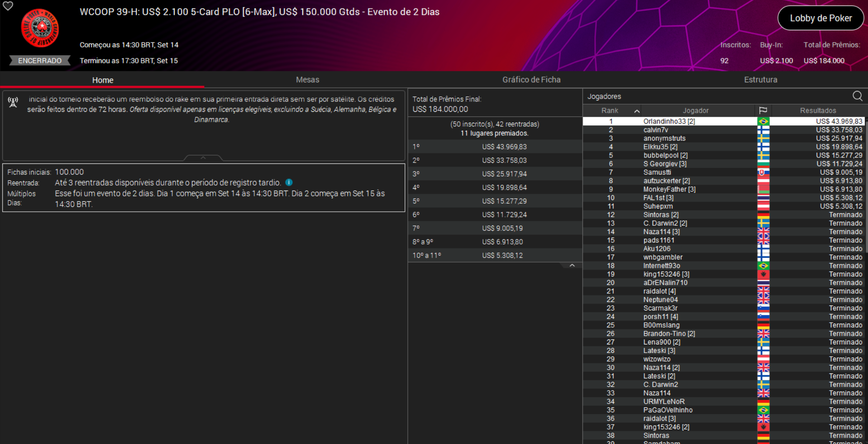The height and width of the screenshot is (444, 868).
Task: Select player bubbelpool [2] row
Action: [724, 155]
